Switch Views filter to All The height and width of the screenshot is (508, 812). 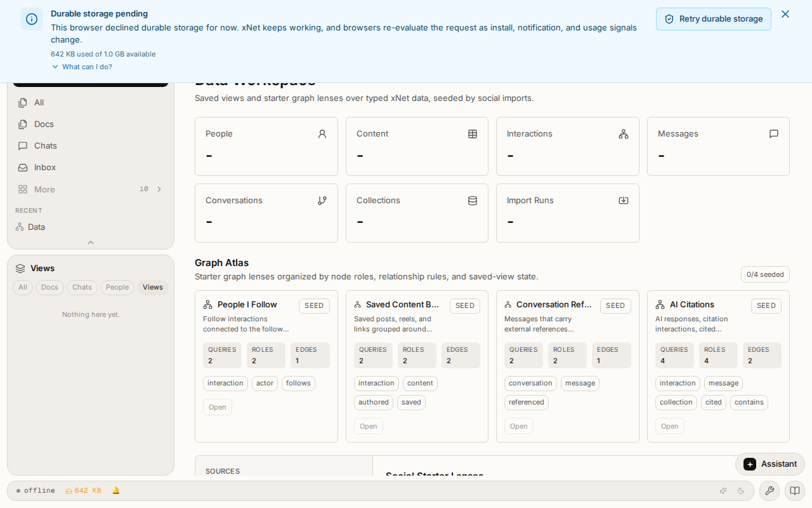point(23,288)
